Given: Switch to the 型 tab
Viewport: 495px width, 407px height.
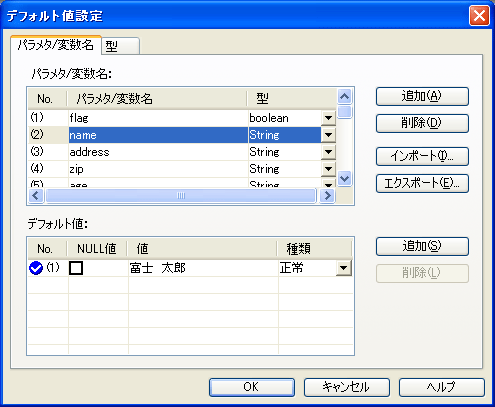Looking at the screenshot, I should click(x=120, y=46).
